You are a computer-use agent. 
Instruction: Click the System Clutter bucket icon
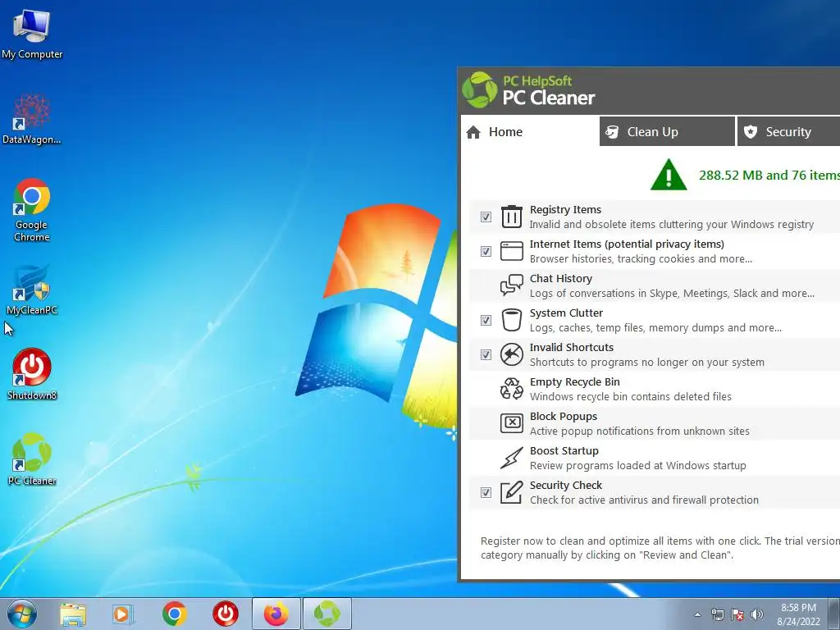[x=512, y=320]
